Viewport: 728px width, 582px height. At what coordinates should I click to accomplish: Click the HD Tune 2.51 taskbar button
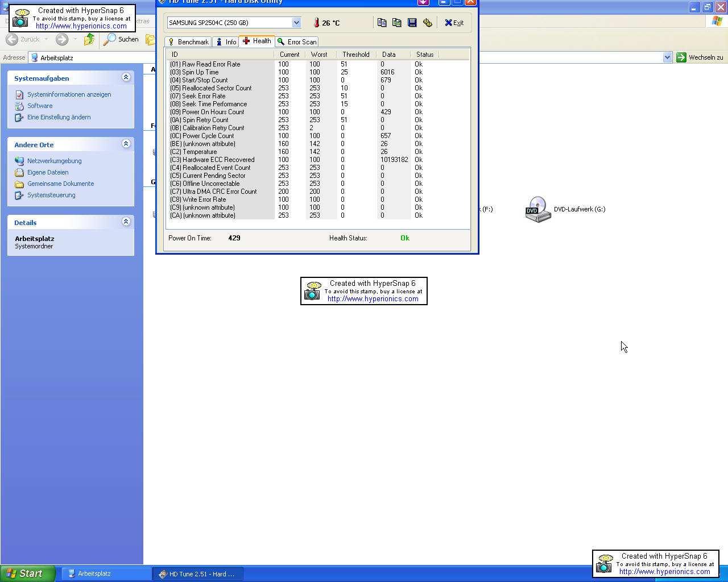coord(198,574)
